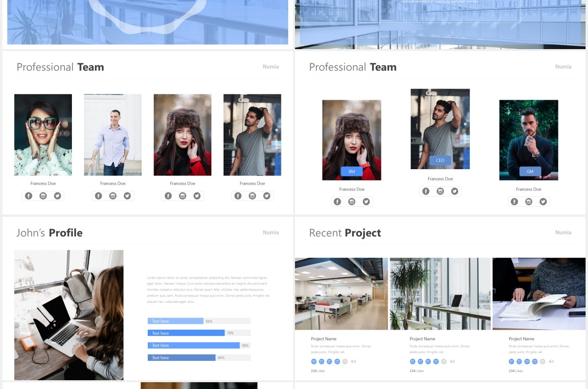Click Instagram icon under unbadged fur-hat woman
Screen dimensions: 588x389
[x=183, y=196]
